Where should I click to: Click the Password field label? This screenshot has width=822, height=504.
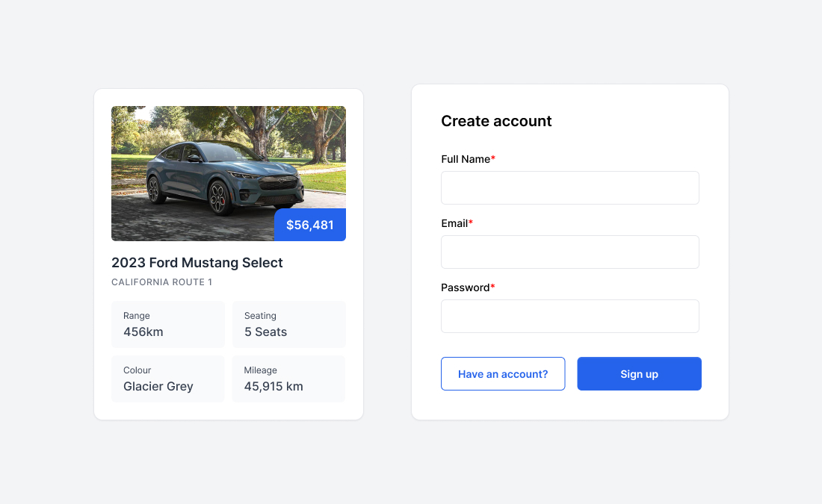465,287
